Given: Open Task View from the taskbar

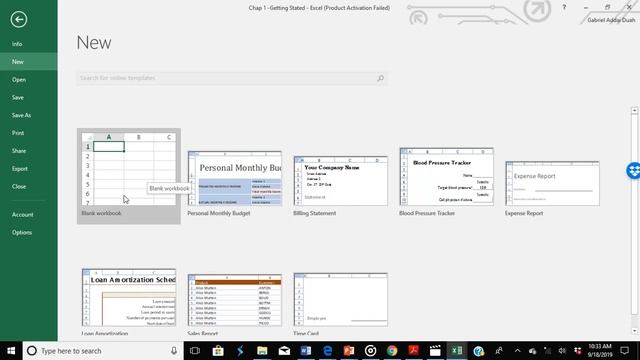Looking at the screenshot, I should pos(195,351).
